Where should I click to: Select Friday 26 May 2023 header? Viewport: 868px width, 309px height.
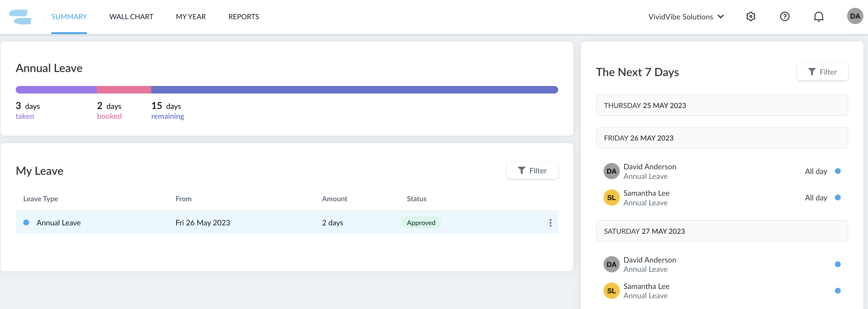(722, 138)
